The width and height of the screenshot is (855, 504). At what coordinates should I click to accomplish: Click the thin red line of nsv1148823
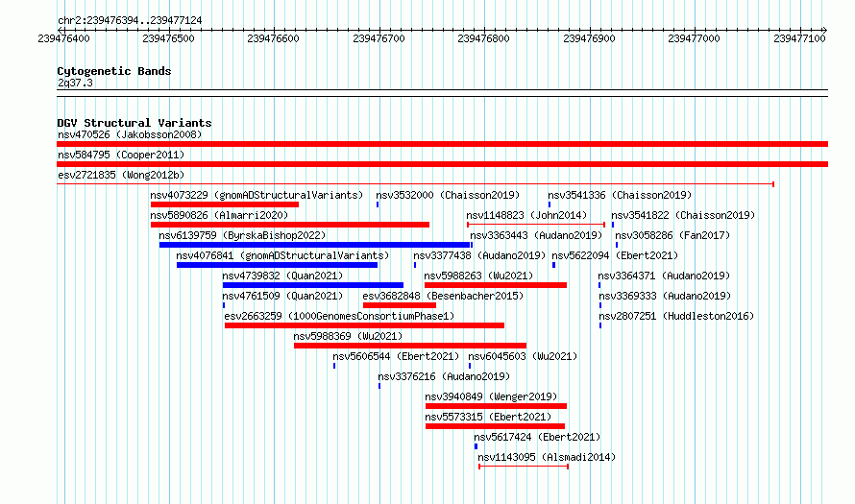coord(536,225)
